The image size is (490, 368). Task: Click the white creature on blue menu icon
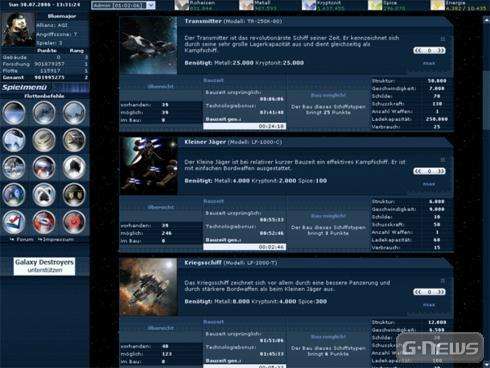(x=14, y=140)
